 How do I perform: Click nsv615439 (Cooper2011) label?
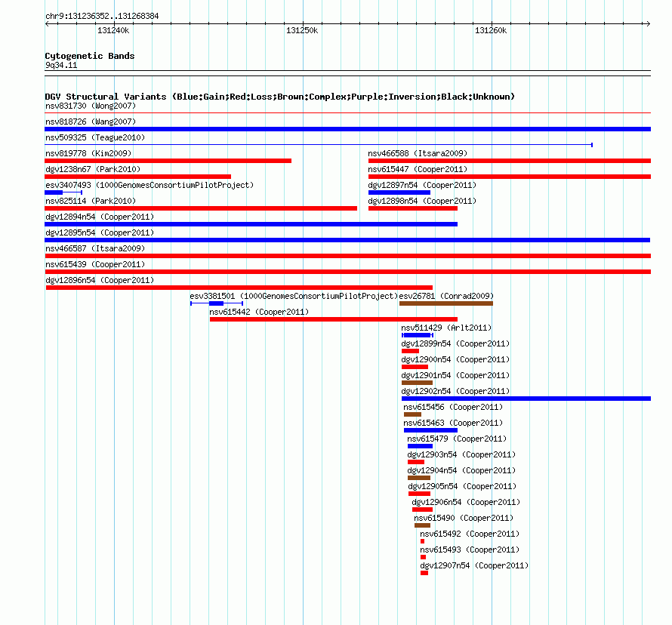(95, 264)
